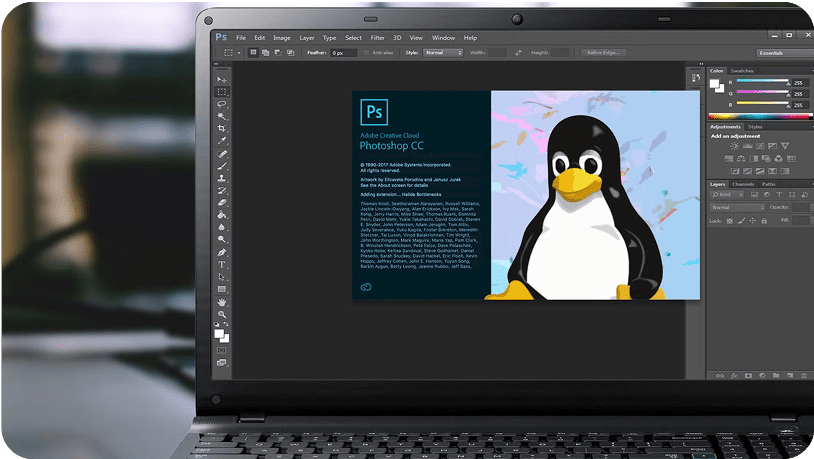Open the History panel icon
This screenshot has width=814, height=459.
696,77
